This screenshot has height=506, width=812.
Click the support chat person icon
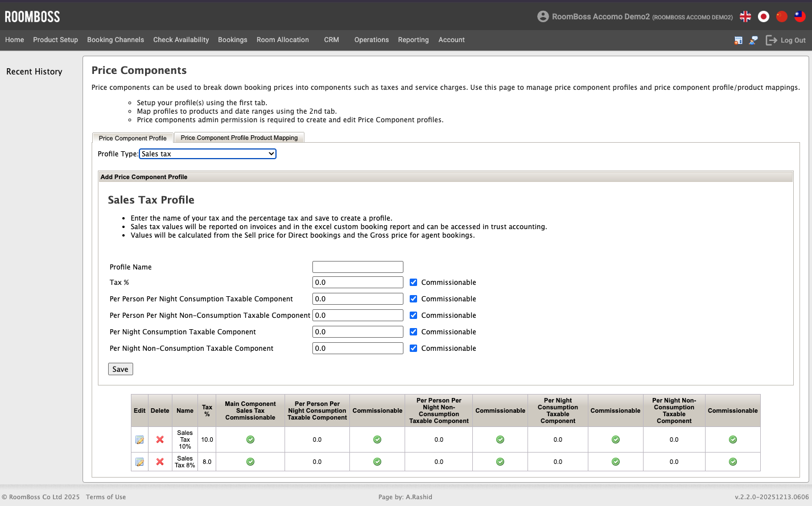(x=753, y=40)
